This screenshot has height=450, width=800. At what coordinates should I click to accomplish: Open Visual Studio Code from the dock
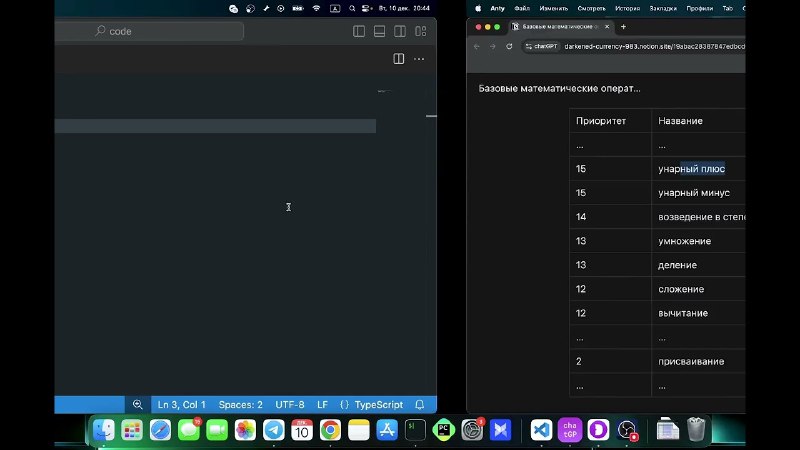541,430
